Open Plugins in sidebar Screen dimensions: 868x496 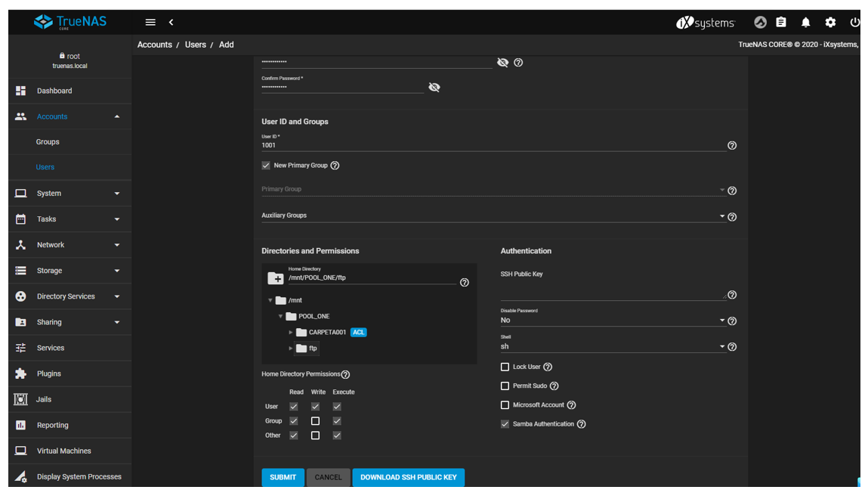pos(70,374)
